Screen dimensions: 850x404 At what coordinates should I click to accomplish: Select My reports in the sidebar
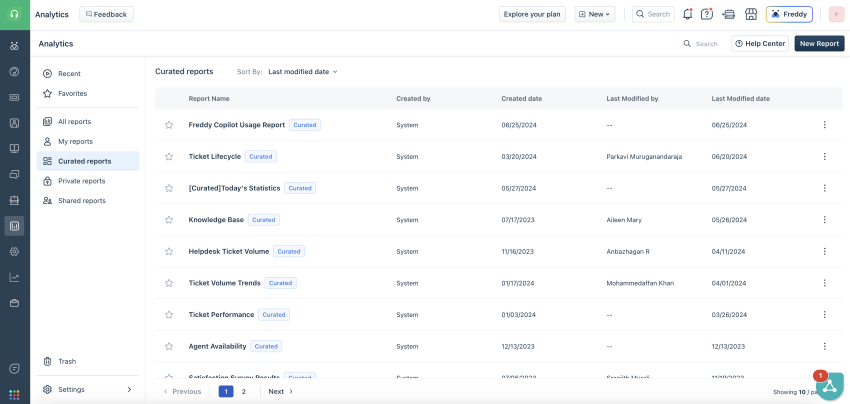pos(88,142)
